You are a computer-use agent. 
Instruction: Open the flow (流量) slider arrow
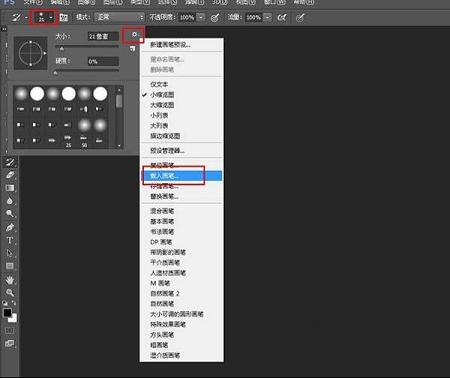coord(268,17)
